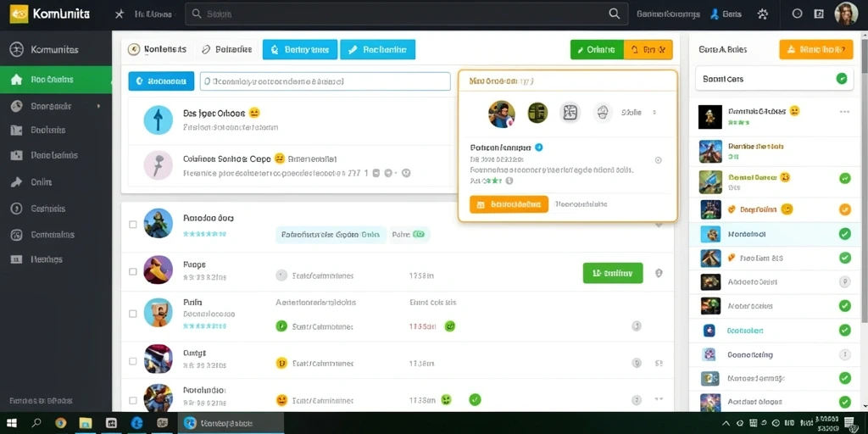
Task: Click the green circle status icon in the teal avatar row
Action: click(x=281, y=326)
